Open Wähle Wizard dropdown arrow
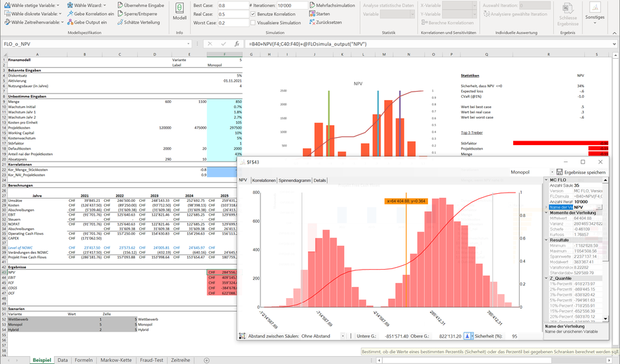Viewport: 620px width, 364px height. [x=105, y=5]
